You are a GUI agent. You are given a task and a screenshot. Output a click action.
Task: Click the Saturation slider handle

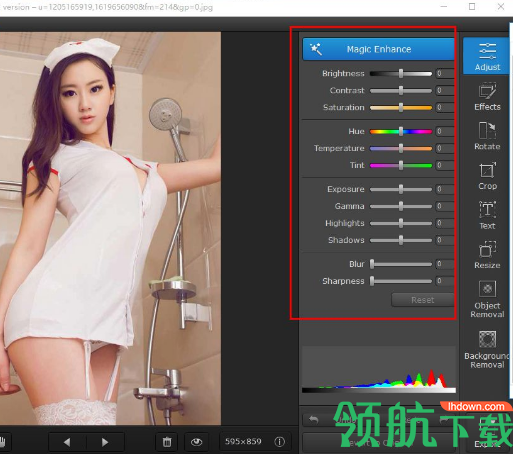pyautogui.click(x=401, y=107)
